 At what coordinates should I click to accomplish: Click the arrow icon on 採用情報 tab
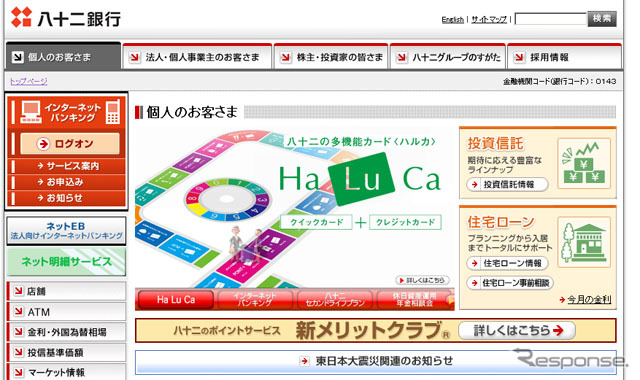click(519, 58)
